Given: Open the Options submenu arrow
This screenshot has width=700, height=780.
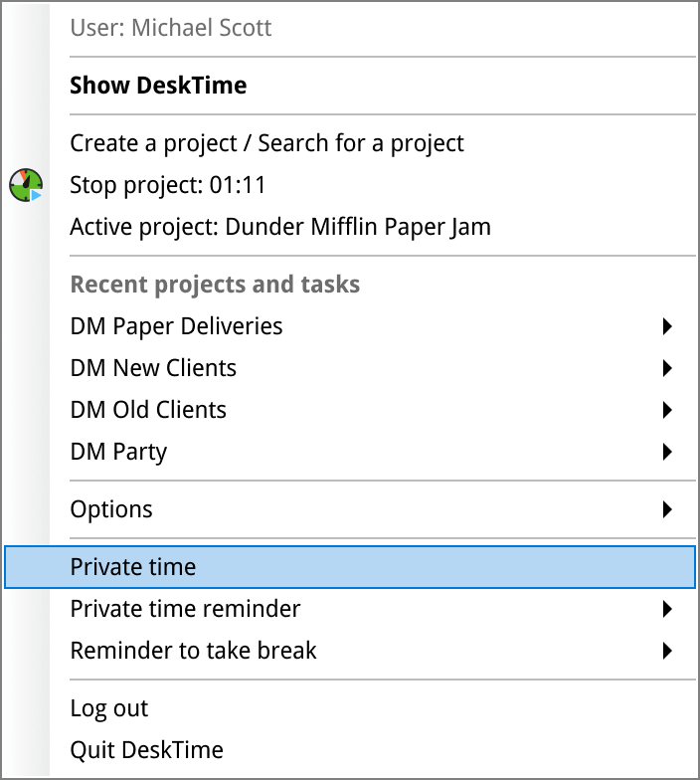Looking at the screenshot, I should tap(667, 509).
